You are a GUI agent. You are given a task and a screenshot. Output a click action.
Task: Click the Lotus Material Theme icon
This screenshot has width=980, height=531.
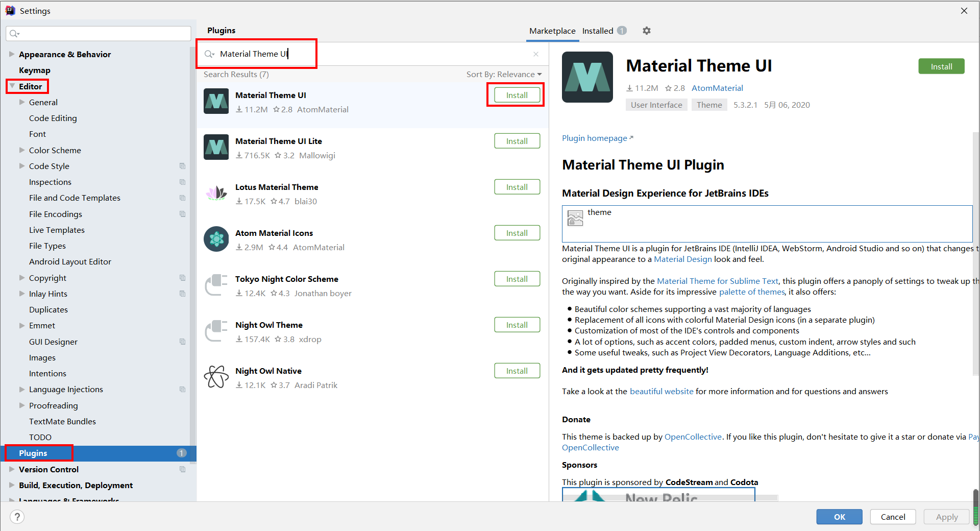[216, 193]
